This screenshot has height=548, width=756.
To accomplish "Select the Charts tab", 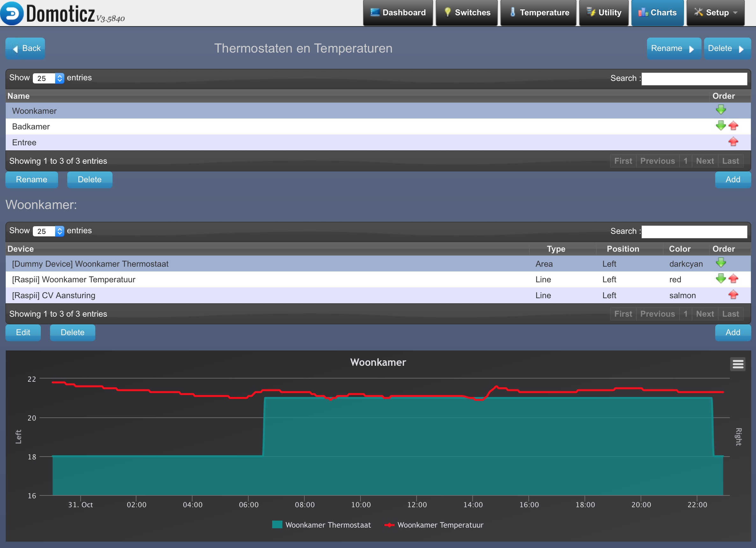I will pos(657,13).
